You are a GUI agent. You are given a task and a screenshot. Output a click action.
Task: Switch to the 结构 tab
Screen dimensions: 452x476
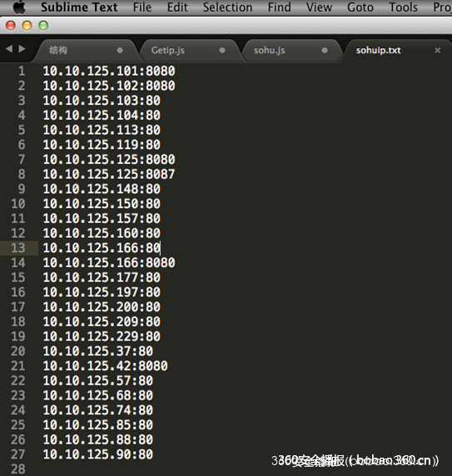pyautogui.click(x=58, y=50)
